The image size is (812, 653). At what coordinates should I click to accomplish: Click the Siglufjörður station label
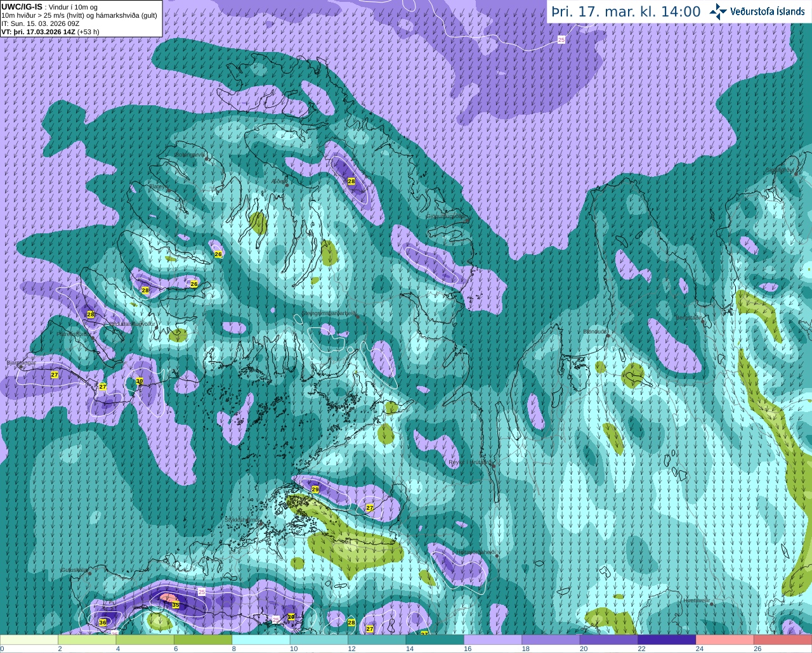[x=780, y=170]
